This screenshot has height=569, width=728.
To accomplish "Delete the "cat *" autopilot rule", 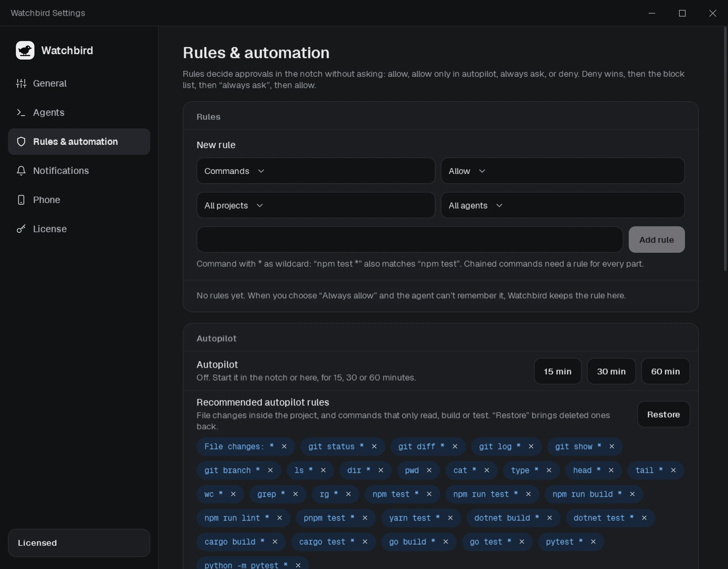I will coord(487,470).
